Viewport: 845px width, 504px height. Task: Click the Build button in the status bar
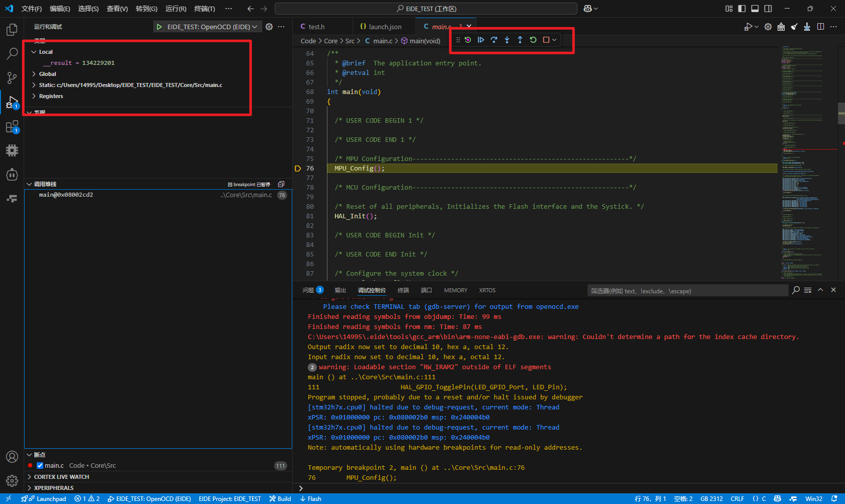[x=280, y=499]
